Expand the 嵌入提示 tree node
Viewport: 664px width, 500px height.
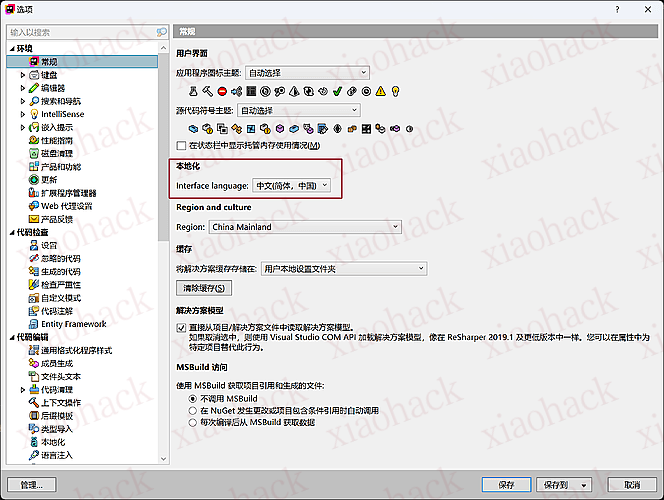coord(23,127)
